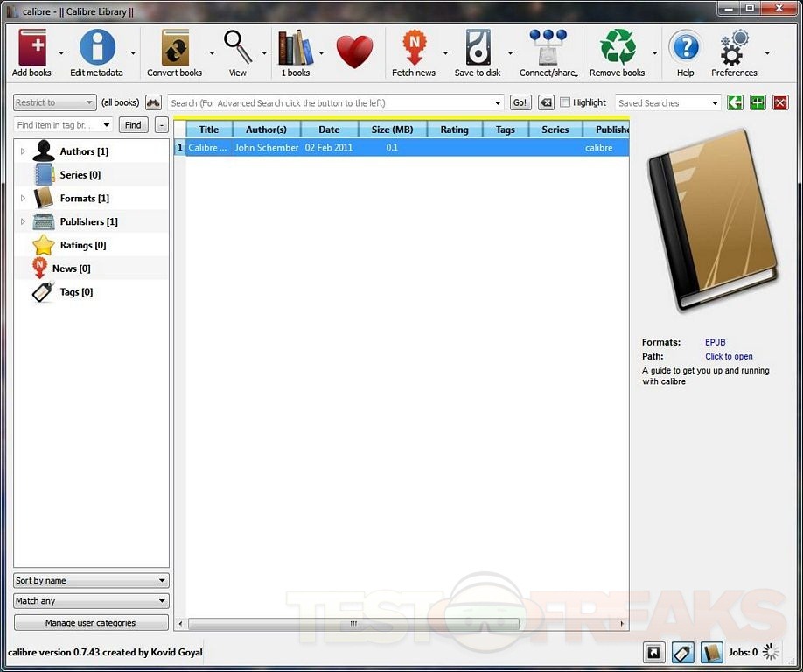Open the book with View magnifier

tap(238, 49)
